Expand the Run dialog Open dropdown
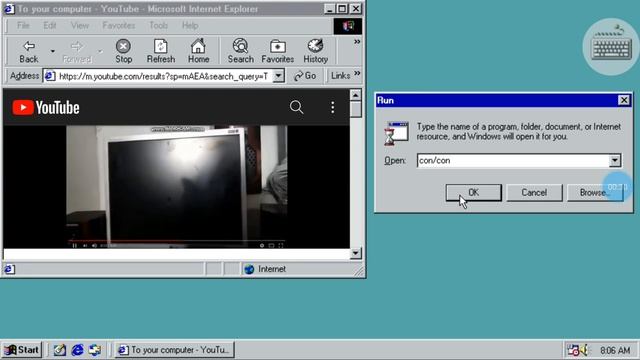Screen dimensions: 640x360 615,160
